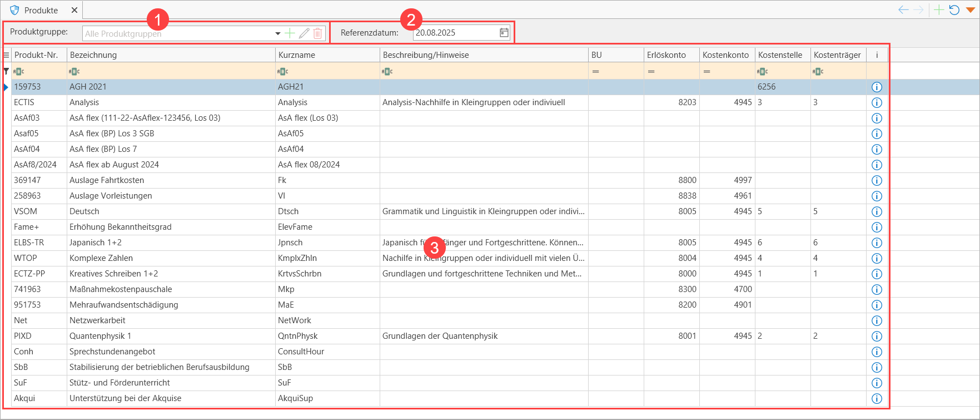Click the Kostenkonto value 4700

[x=743, y=289]
